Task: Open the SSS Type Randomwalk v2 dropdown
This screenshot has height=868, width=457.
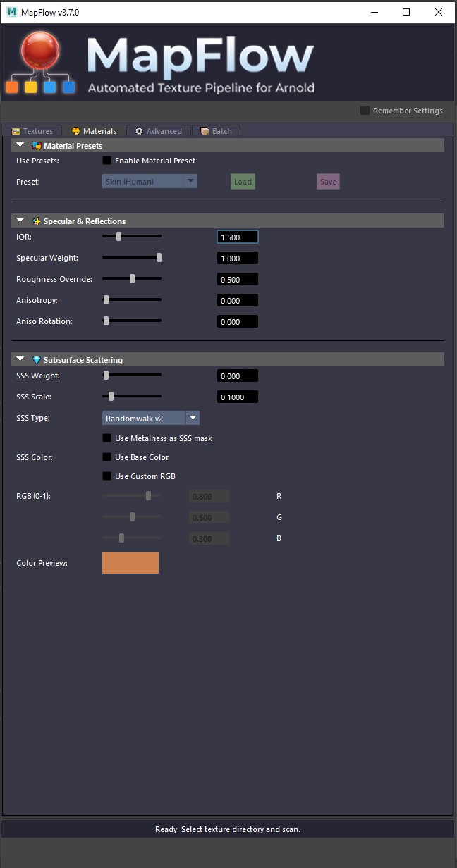Action: [151, 418]
